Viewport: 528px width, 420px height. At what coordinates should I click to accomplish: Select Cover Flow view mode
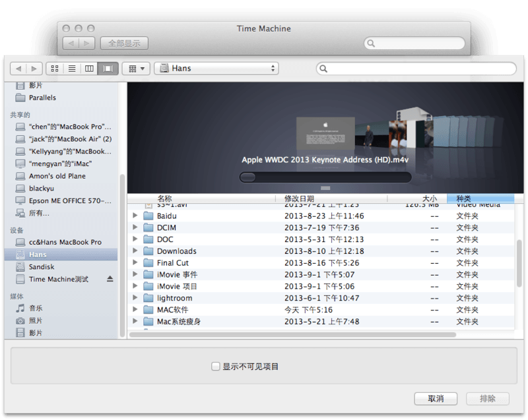pyautogui.click(x=107, y=69)
